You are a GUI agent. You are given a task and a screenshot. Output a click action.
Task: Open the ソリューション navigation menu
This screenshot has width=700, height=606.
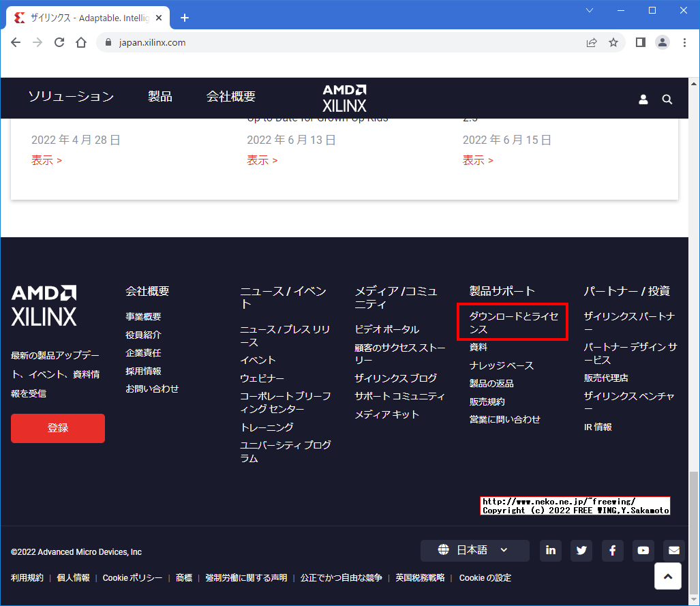pyautogui.click(x=71, y=97)
